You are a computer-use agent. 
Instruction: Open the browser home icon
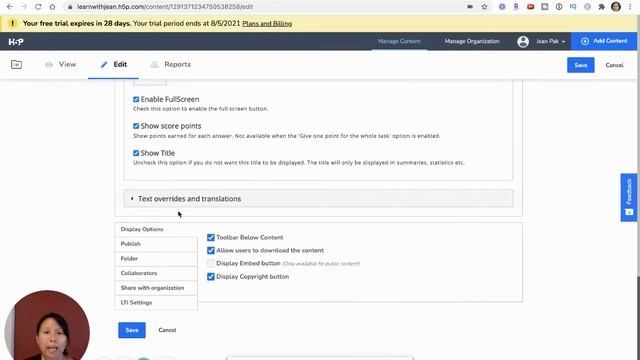tap(52, 7)
